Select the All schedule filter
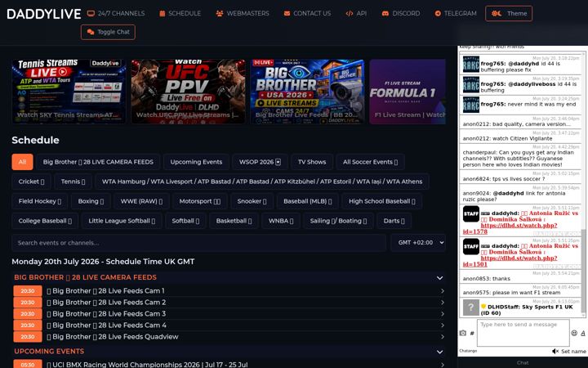Image resolution: width=588 pixels, height=368 pixels. click(23, 162)
